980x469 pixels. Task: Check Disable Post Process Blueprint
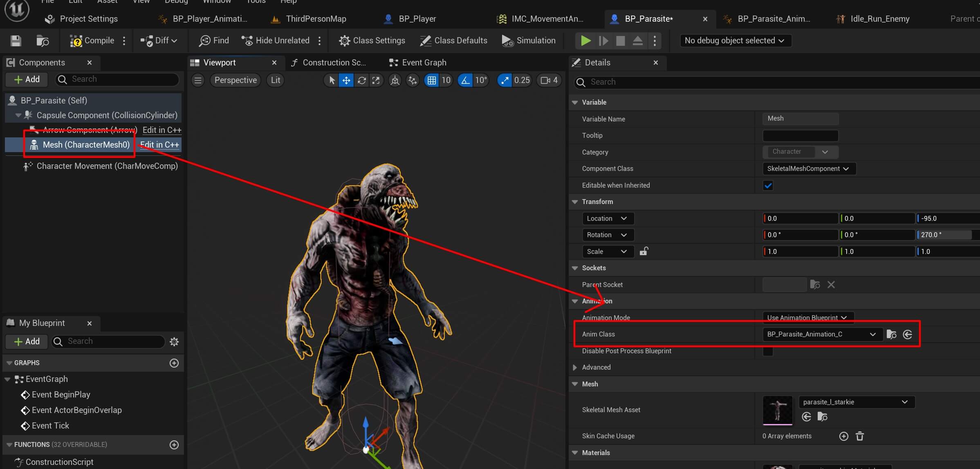[x=768, y=351]
